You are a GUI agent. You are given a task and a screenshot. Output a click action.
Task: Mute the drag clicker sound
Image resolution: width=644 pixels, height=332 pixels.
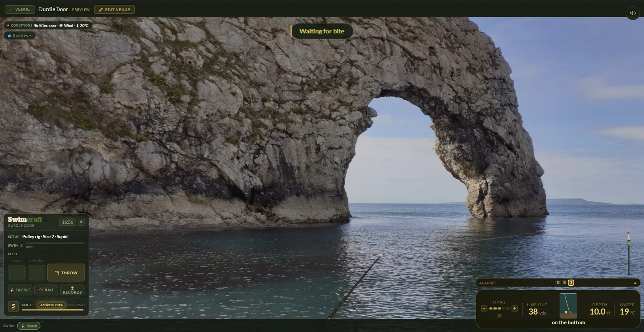tap(499, 316)
